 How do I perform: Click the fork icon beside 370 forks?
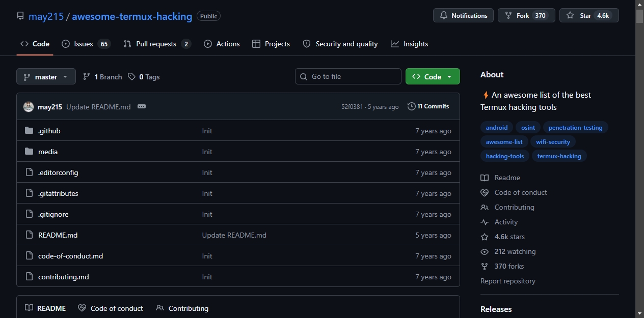click(x=485, y=266)
